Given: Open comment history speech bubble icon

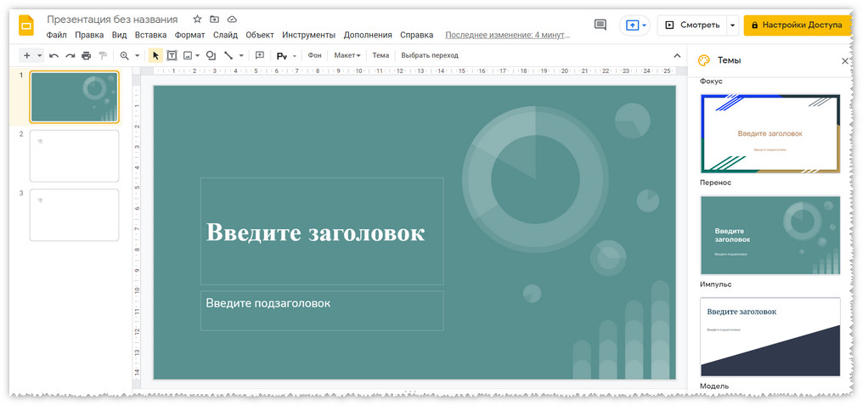Looking at the screenshot, I should (600, 25).
